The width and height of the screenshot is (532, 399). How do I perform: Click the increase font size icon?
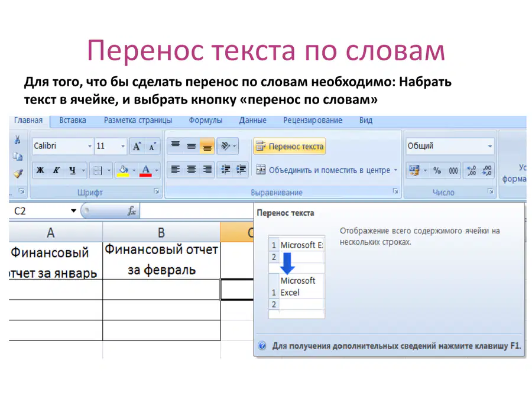click(x=137, y=146)
